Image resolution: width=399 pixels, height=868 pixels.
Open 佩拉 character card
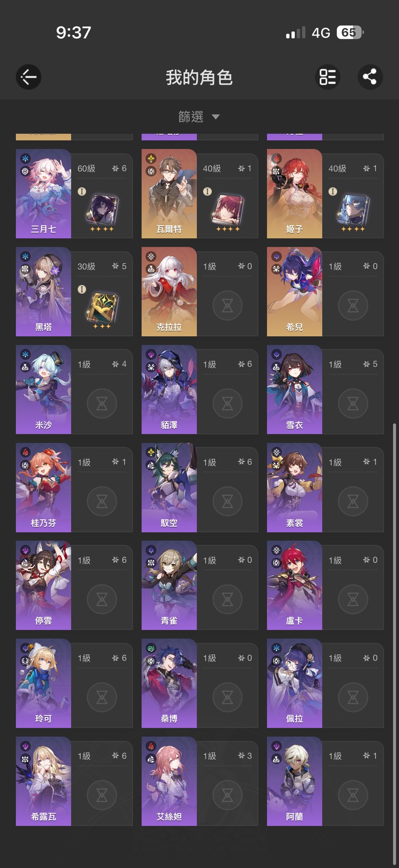(x=325, y=683)
